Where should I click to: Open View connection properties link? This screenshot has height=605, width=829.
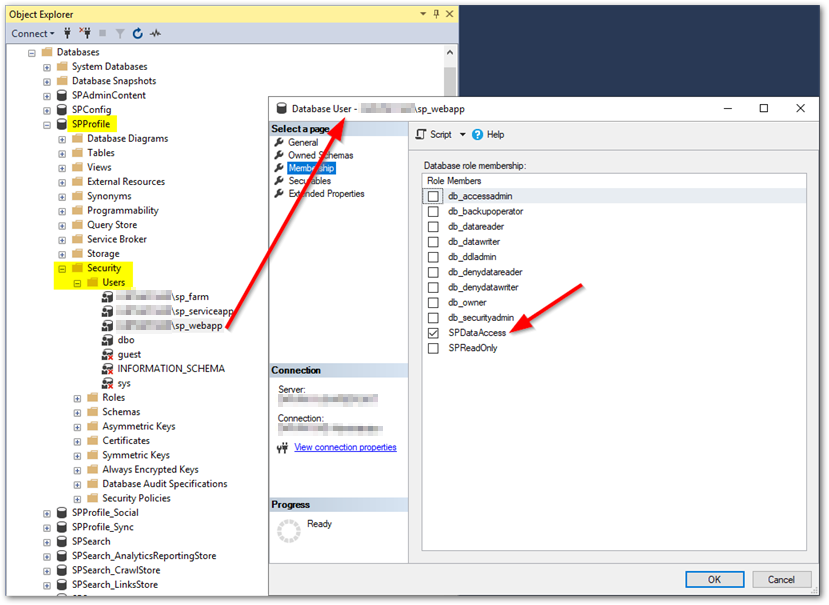pos(345,447)
